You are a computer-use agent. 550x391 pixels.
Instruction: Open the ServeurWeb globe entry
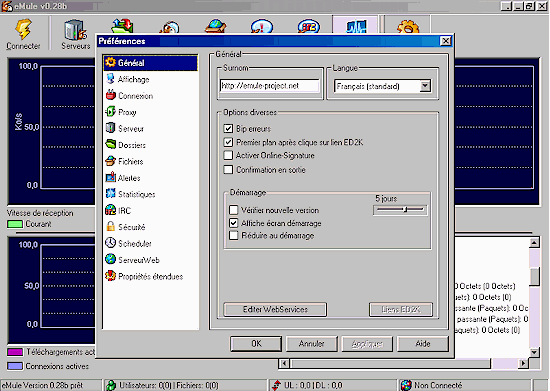[x=132, y=259]
